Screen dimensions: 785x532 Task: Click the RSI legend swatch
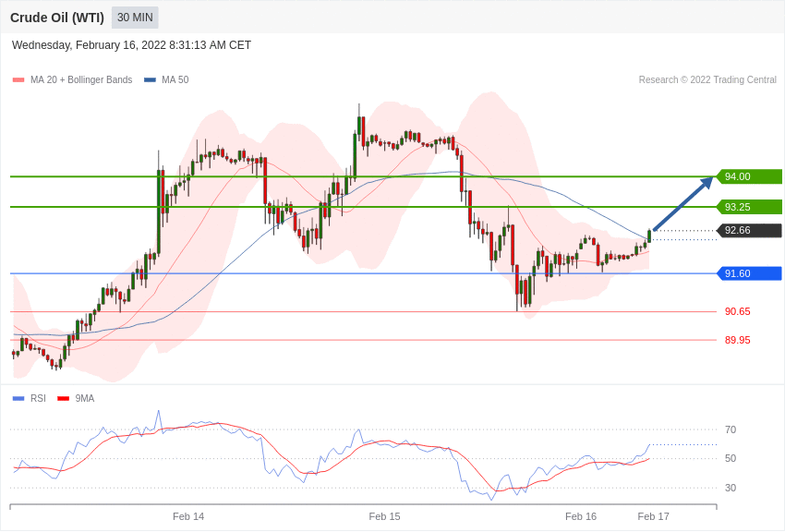(18, 399)
